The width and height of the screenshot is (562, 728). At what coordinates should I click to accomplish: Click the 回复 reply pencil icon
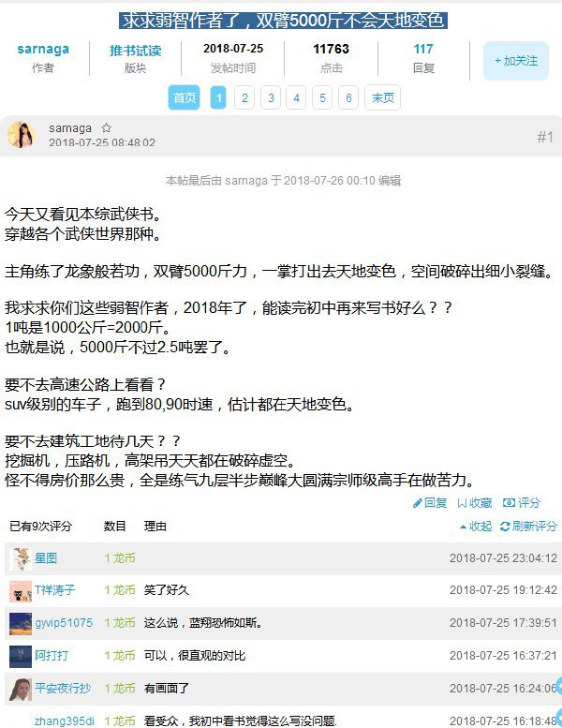pos(417,503)
